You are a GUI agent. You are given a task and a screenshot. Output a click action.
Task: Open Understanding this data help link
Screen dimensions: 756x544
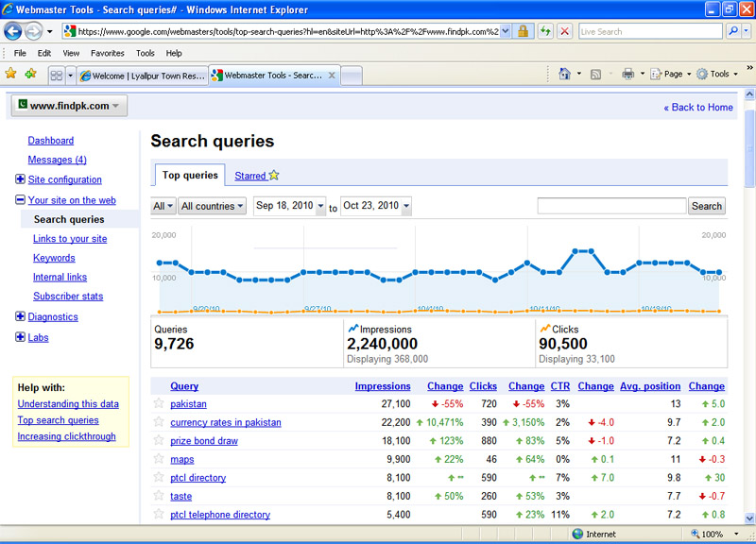68,404
